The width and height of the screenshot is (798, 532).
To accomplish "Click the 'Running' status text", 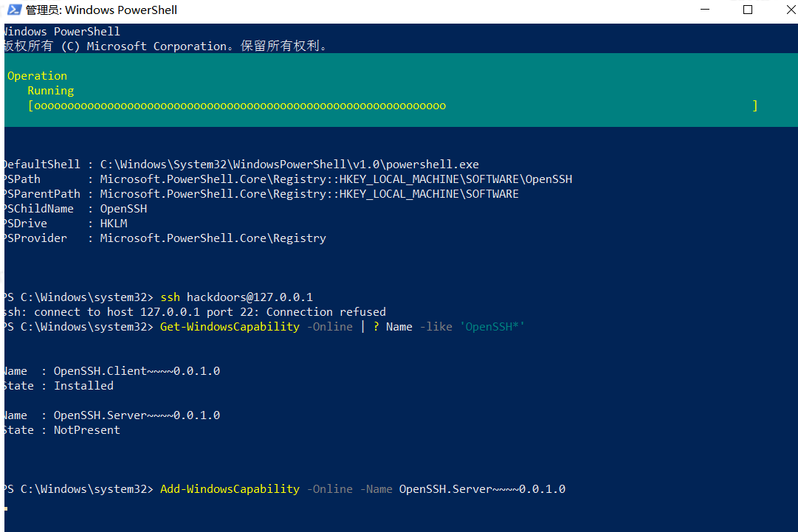I will (x=50, y=91).
